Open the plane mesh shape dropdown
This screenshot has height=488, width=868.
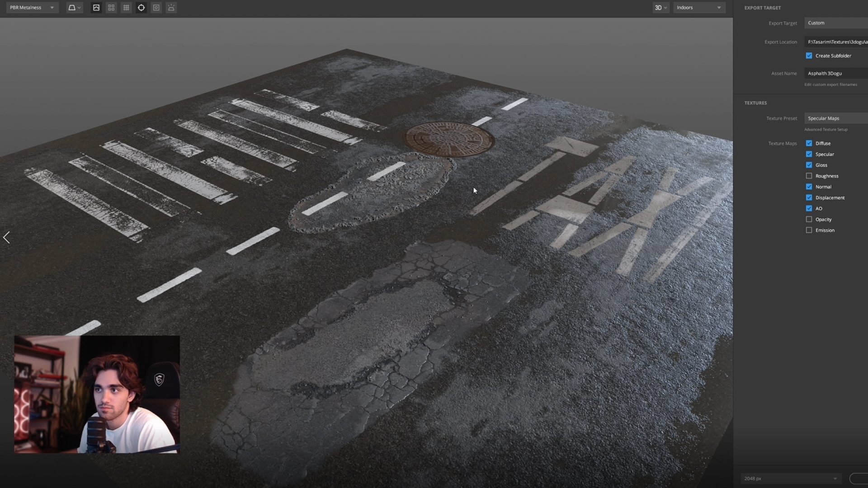pyautogui.click(x=74, y=8)
